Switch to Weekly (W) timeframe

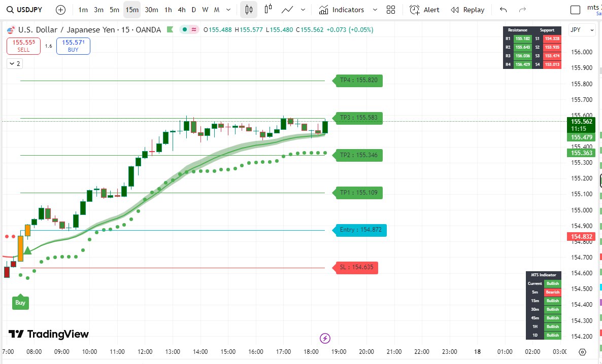point(205,10)
